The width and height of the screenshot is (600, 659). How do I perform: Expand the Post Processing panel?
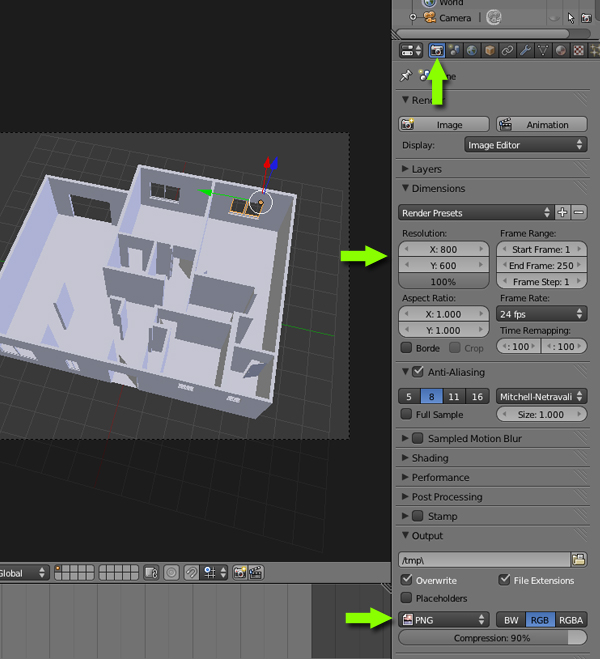(405, 496)
